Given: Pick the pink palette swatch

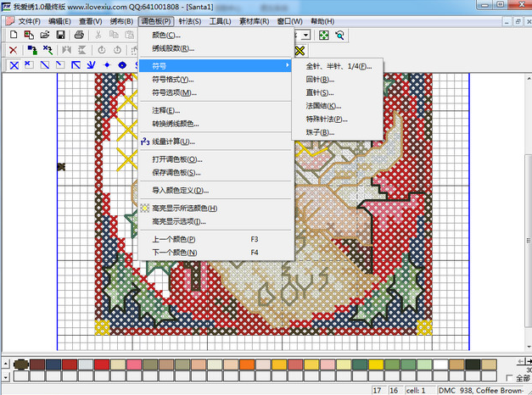Looking at the screenshot, I should pos(134,364).
